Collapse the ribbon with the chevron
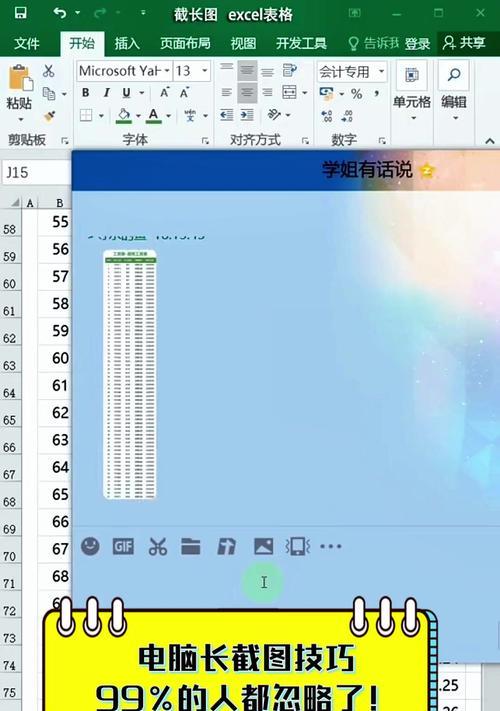500x711 pixels. click(x=490, y=141)
